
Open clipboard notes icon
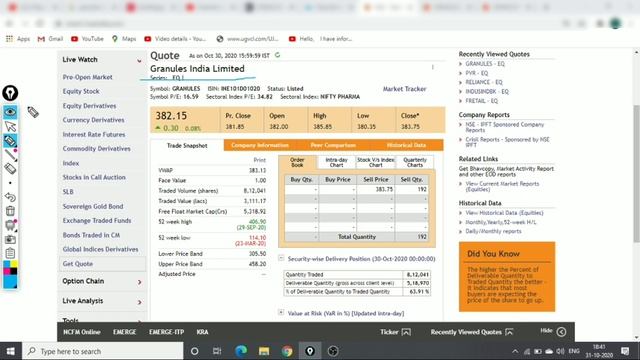[10, 253]
